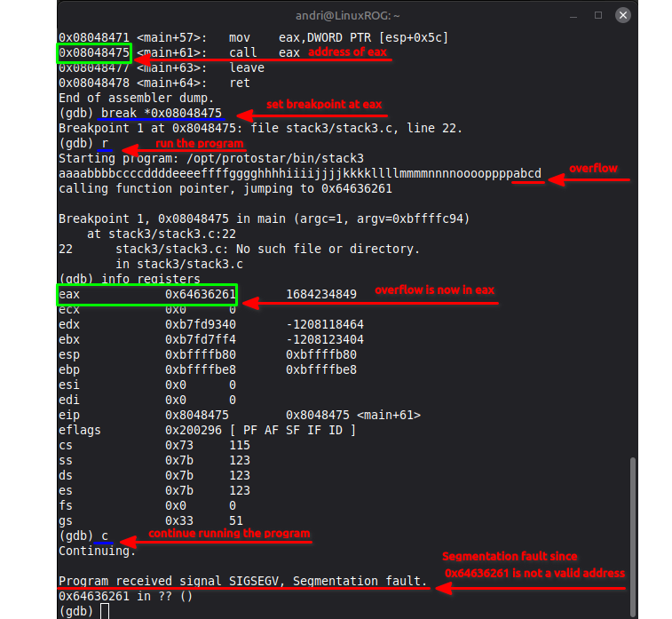
Task: Click 'Program received signal SIGSEGV' line
Action: (243, 582)
